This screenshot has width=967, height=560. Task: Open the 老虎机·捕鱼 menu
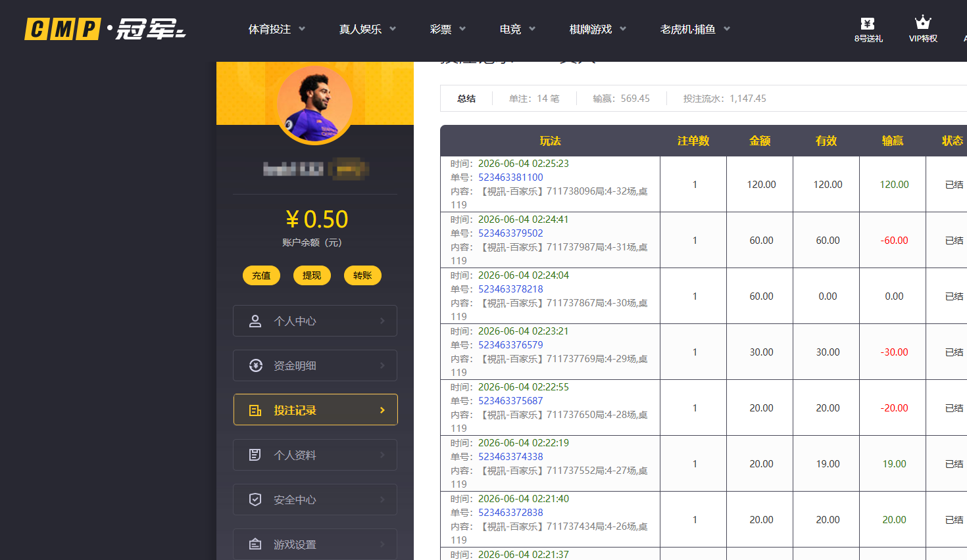pos(688,29)
